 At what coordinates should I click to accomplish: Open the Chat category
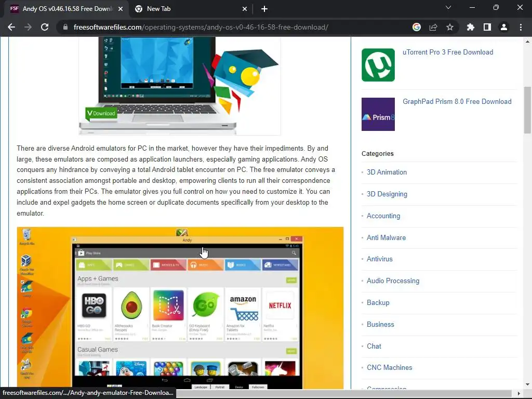click(x=374, y=346)
